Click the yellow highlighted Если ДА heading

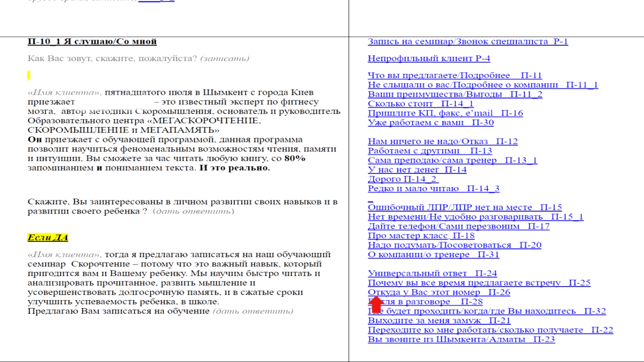click(x=48, y=238)
